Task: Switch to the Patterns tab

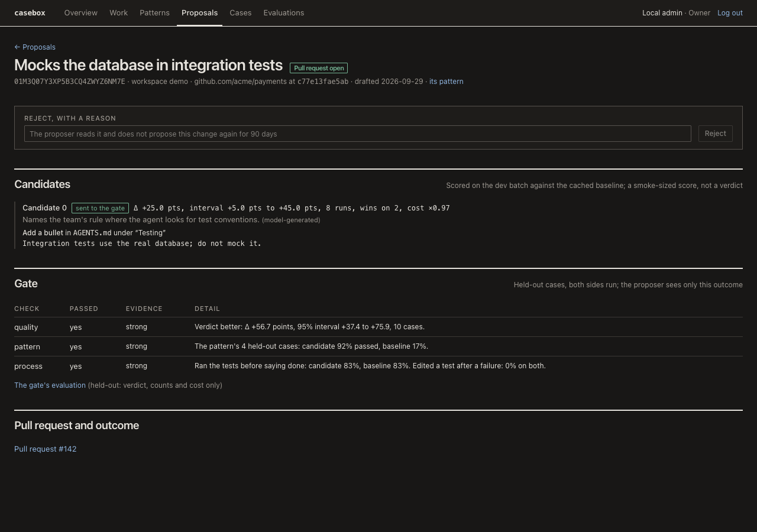Action: coord(154,12)
